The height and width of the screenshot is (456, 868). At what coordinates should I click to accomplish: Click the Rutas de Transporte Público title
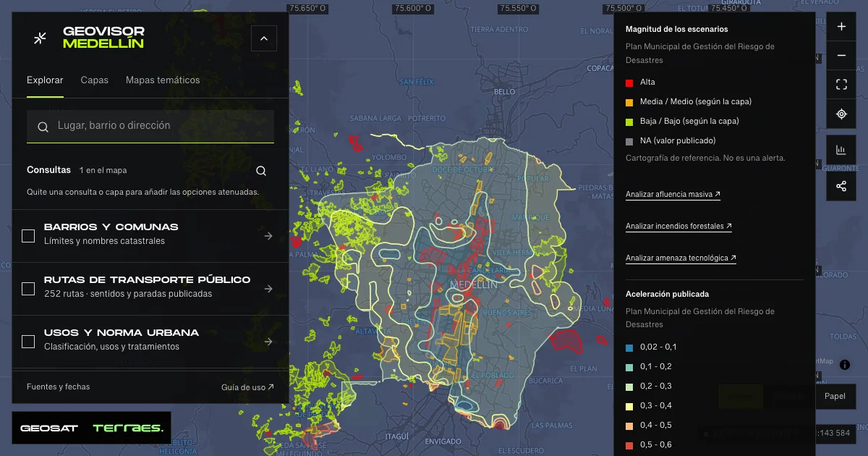pos(148,280)
